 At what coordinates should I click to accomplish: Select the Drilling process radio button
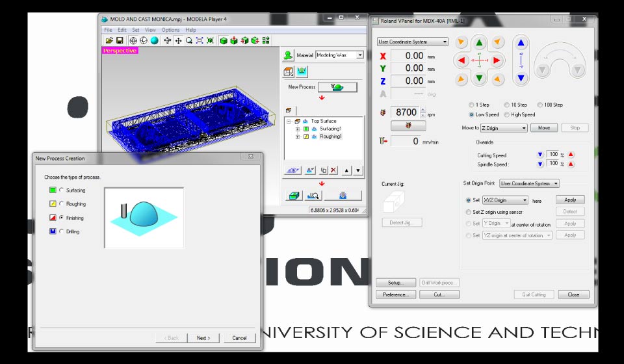pyautogui.click(x=61, y=231)
